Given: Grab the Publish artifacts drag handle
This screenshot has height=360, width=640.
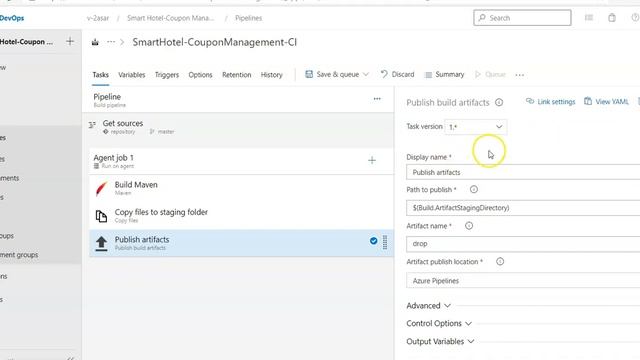Looking at the screenshot, I should (x=385, y=242).
